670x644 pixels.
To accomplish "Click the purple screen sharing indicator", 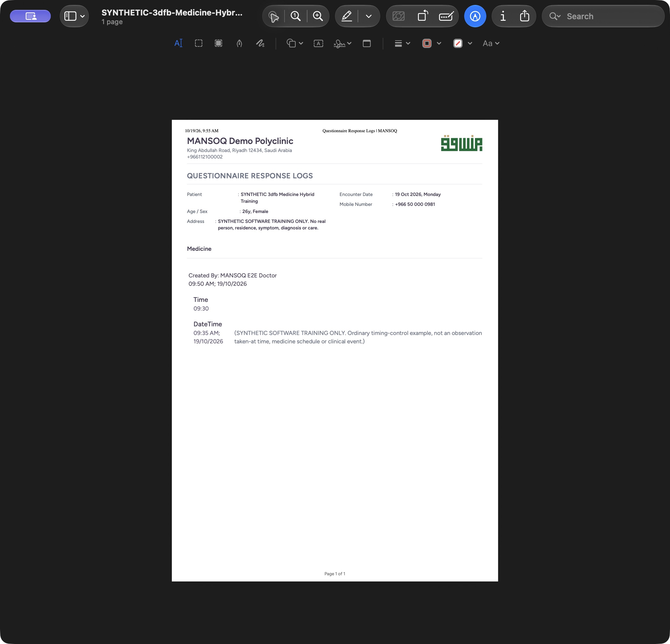I will [30, 16].
